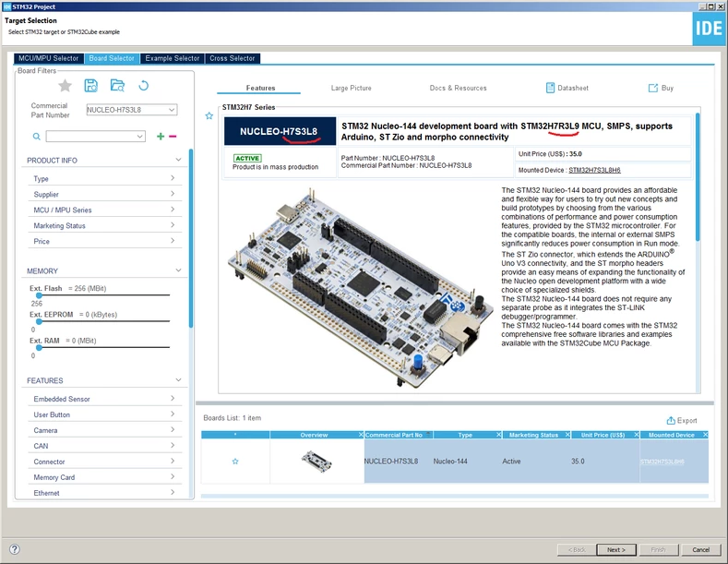Click the Ext. Flash slider handle
The height and width of the screenshot is (564, 728).
39,295
